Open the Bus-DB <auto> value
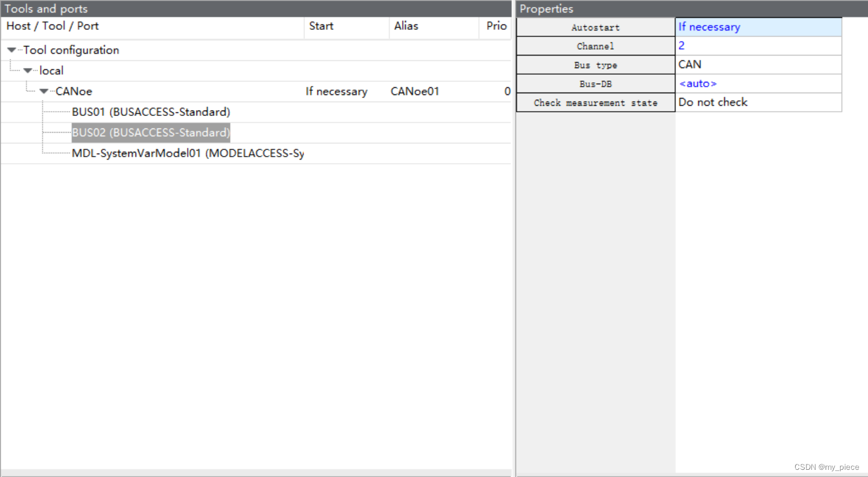Viewport: 868px width, 477px height. click(x=759, y=84)
